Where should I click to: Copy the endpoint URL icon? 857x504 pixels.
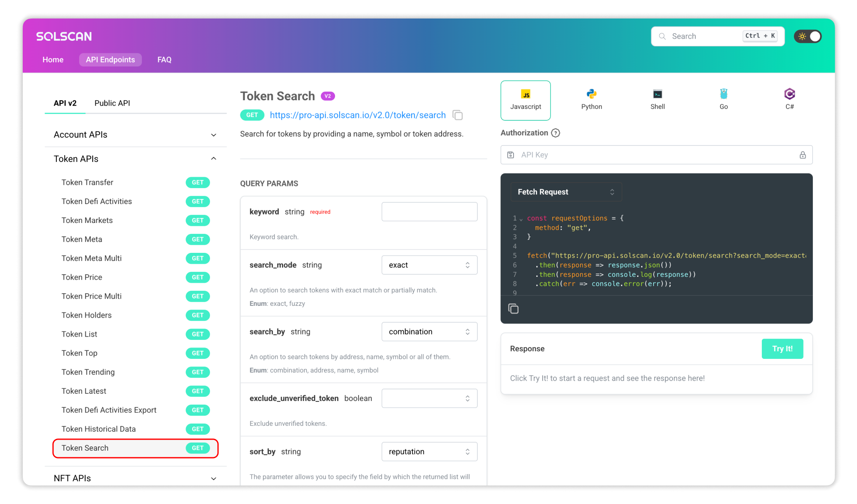coord(458,115)
